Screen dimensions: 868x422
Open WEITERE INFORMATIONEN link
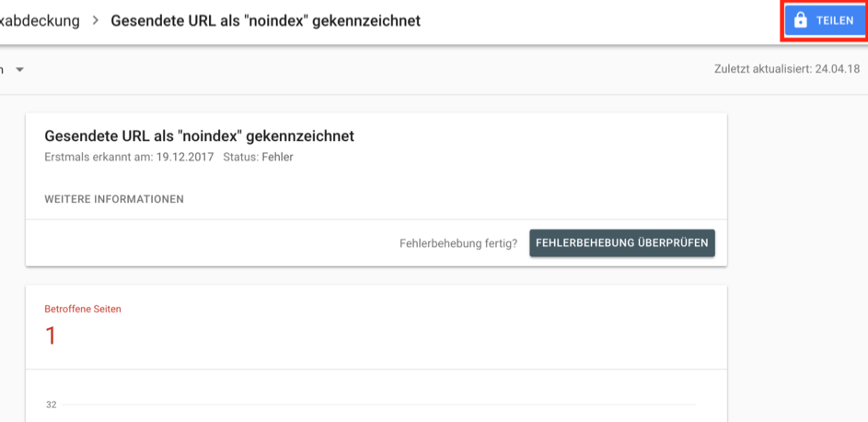(114, 199)
